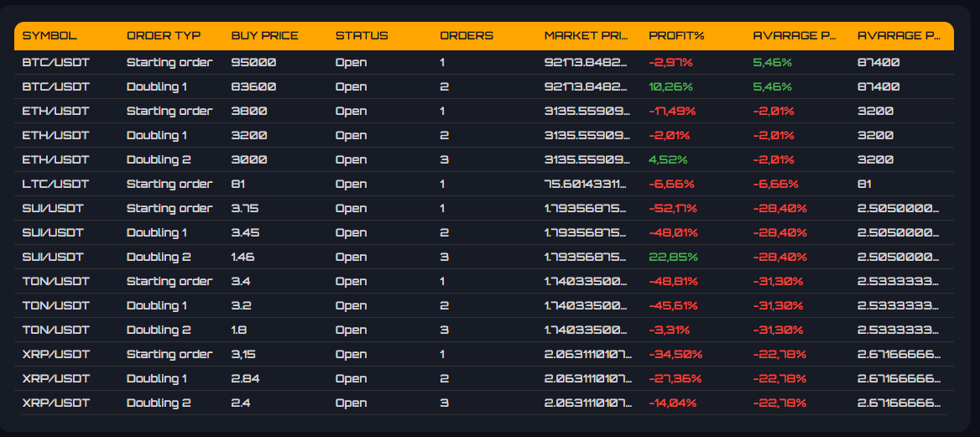Viewport: 980px width, 437px height.
Task: Sort by the PROFIT% column header
Action: 676,35
